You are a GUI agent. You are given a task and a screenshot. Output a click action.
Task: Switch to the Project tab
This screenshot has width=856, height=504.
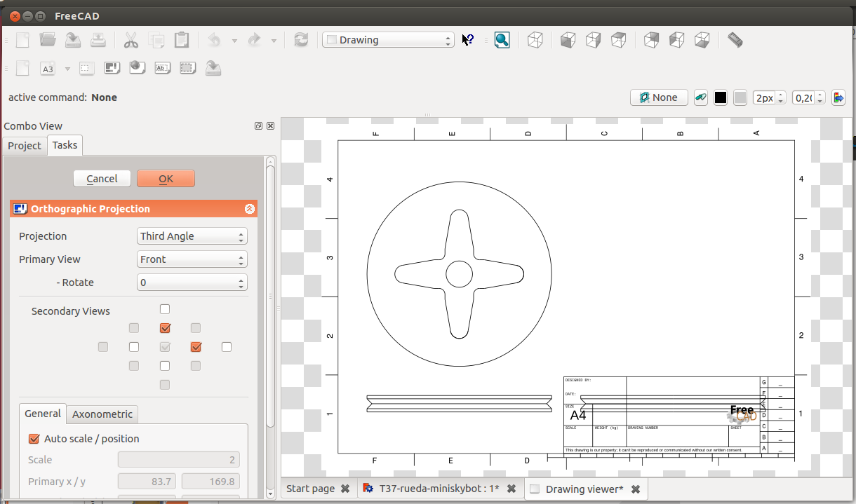(x=25, y=146)
